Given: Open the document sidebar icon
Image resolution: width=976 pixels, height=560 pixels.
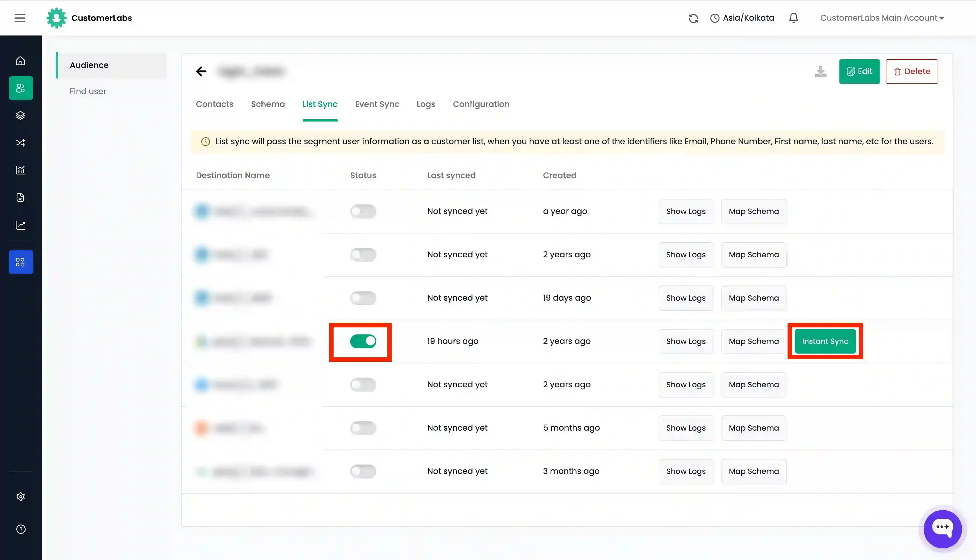Looking at the screenshot, I should (x=20, y=197).
